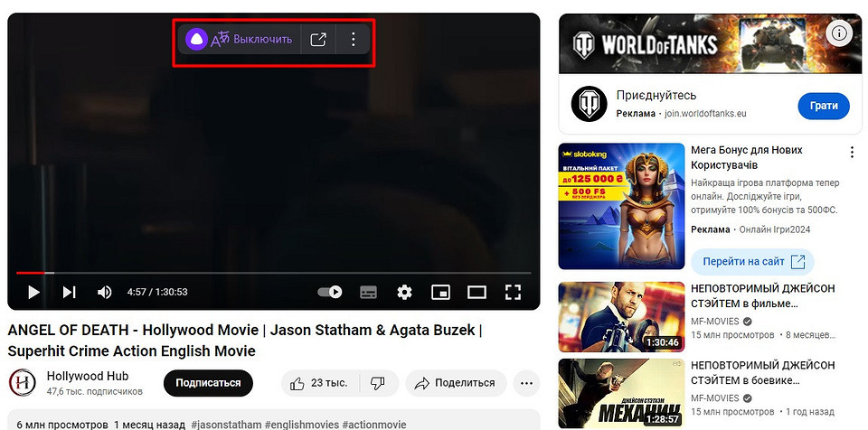
Task: Click the Play button in video player
Action: (x=33, y=292)
